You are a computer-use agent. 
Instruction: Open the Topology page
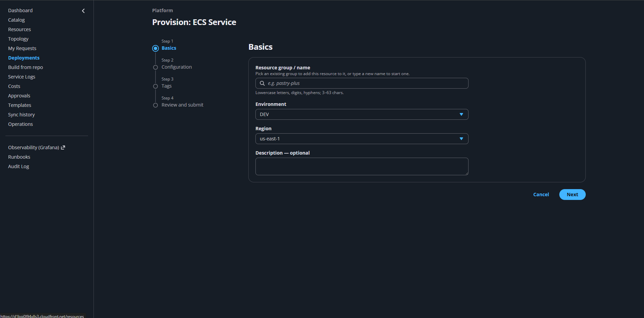coord(18,39)
